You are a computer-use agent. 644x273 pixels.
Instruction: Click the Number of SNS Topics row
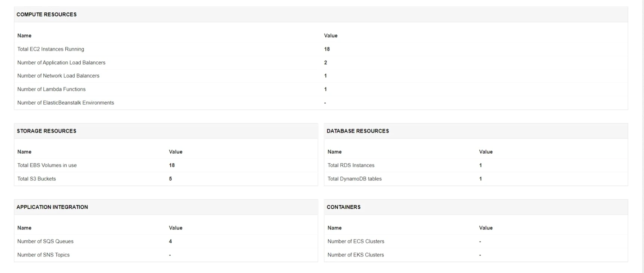(43, 255)
